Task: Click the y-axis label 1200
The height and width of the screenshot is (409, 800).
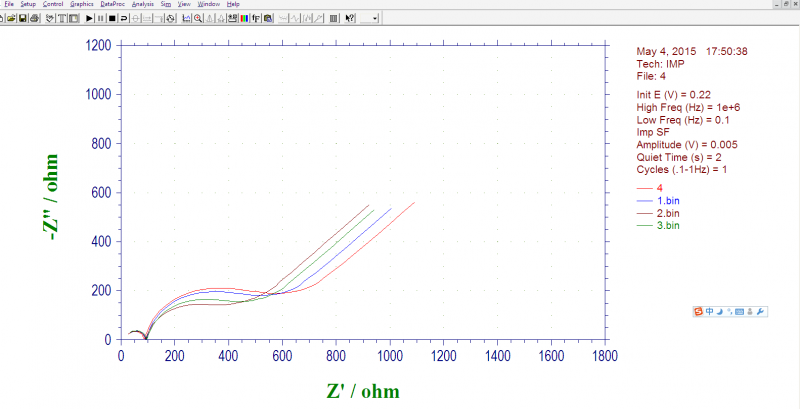Action: [x=96, y=45]
